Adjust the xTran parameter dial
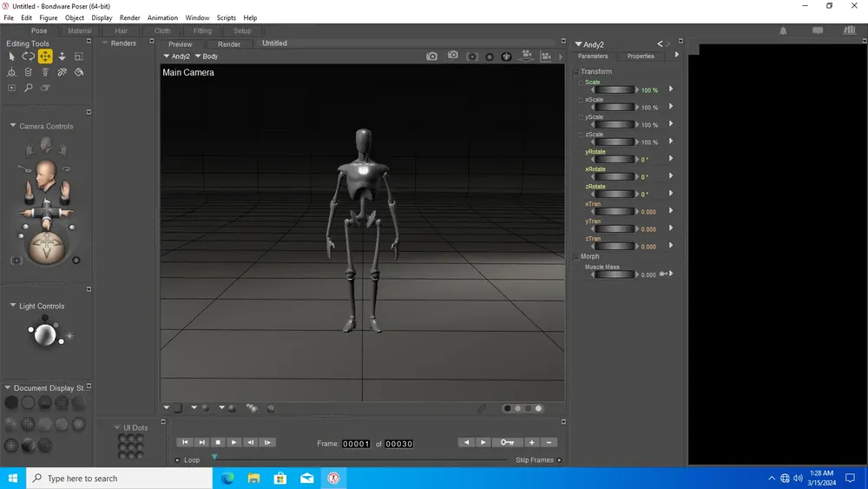 point(615,212)
